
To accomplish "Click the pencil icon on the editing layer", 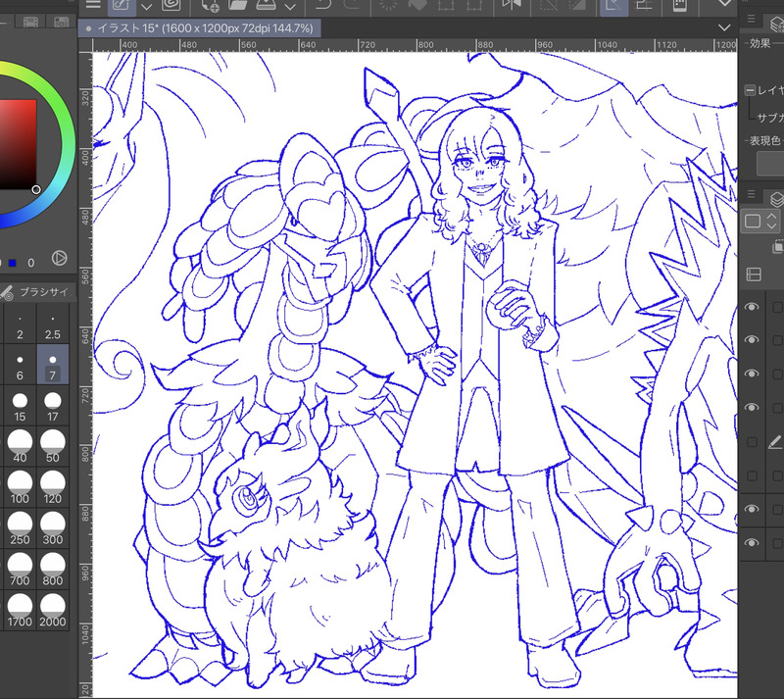I will tap(775, 441).
